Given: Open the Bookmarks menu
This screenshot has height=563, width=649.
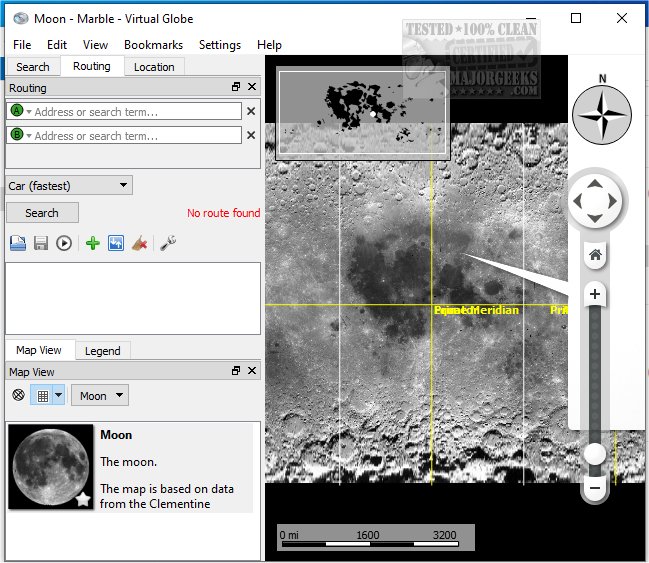Looking at the screenshot, I should click(x=153, y=45).
